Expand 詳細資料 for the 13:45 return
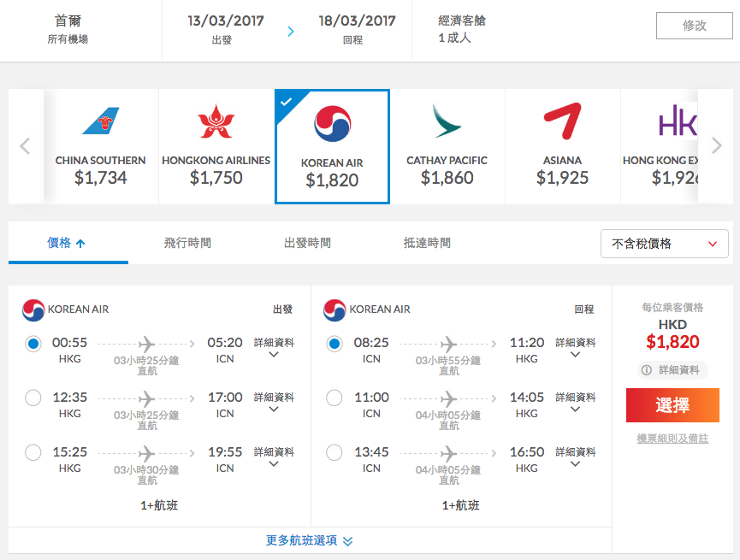The height and width of the screenshot is (560, 740). point(575,457)
